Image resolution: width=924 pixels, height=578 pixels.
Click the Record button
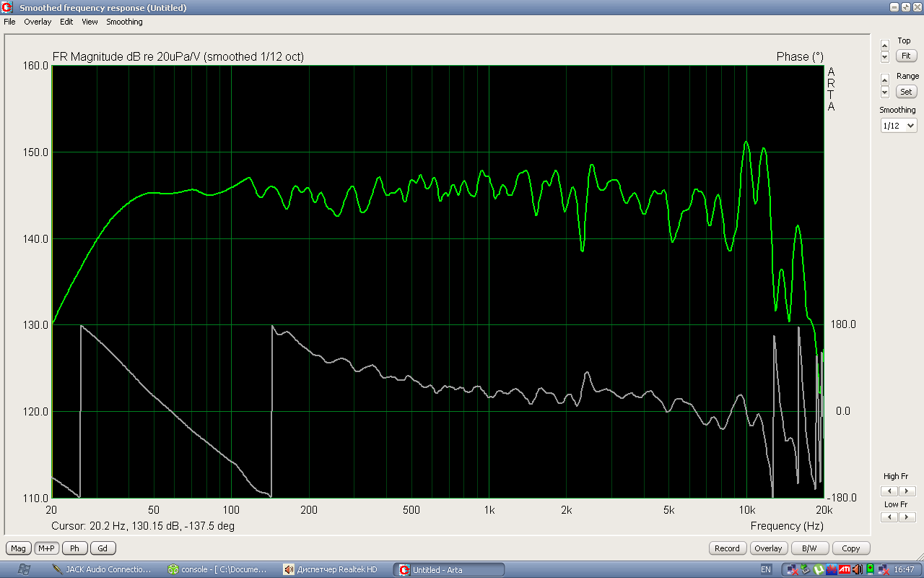pyautogui.click(x=727, y=548)
